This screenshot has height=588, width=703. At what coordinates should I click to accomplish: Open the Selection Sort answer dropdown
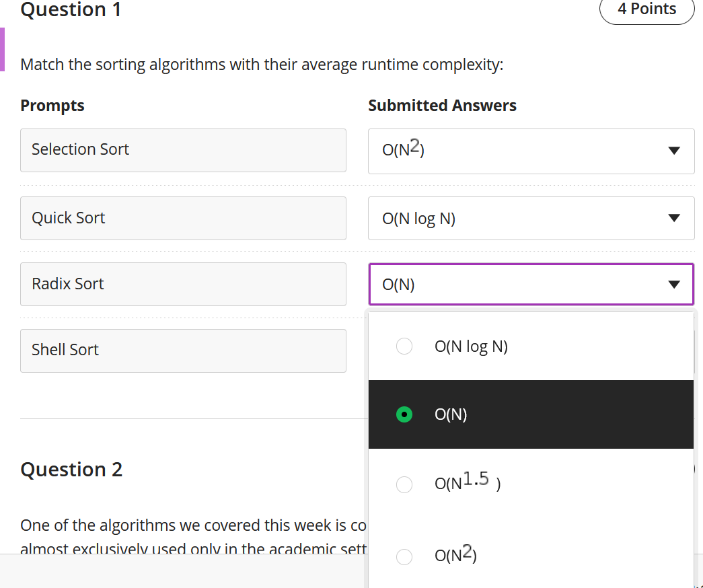(x=531, y=151)
